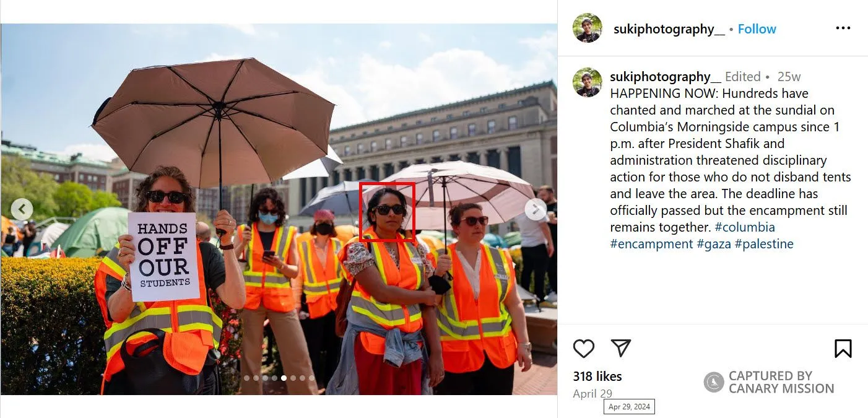View the 318 likes list
The height and width of the screenshot is (418, 868).
tap(597, 377)
